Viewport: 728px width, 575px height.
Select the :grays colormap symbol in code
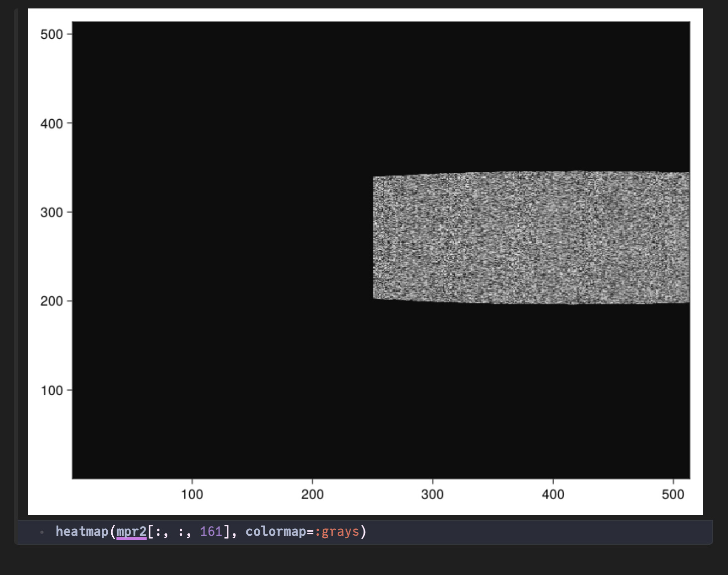(339, 531)
